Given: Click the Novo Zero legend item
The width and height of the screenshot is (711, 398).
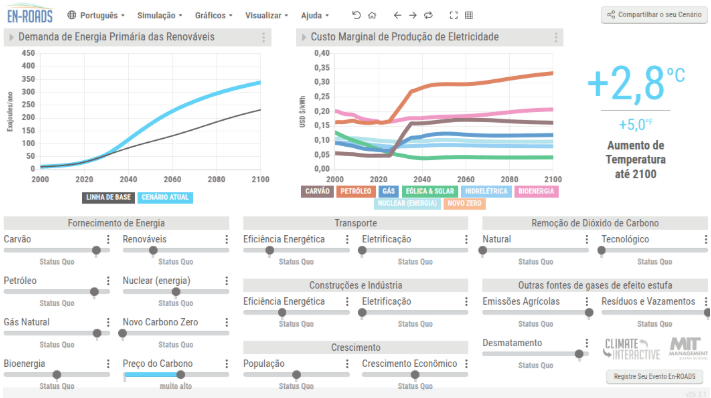Looking at the screenshot, I should [x=464, y=204].
